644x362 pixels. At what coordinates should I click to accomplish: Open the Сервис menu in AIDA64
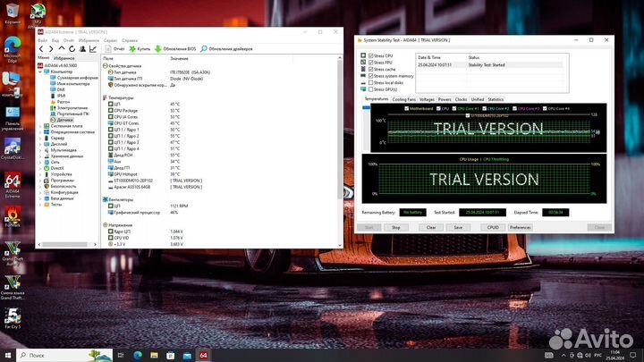(111, 40)
